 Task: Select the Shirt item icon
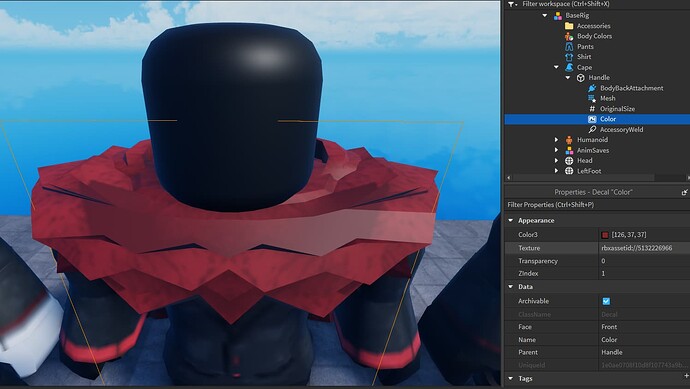point(569,57)
